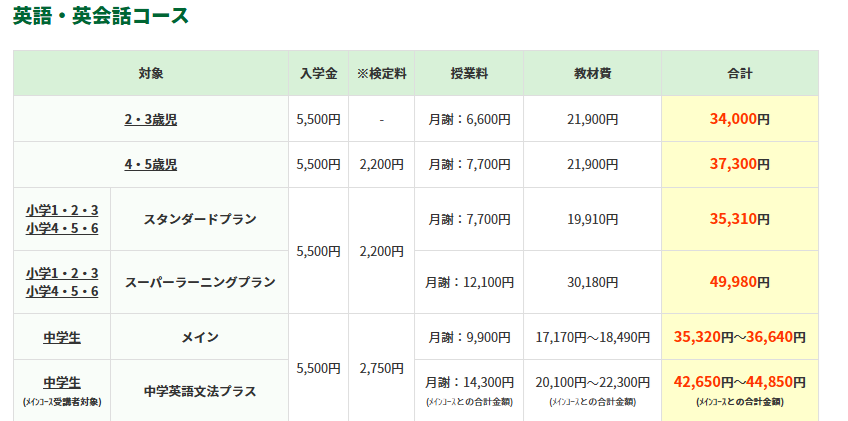Click the 月謝：12,100円 tuition cell
848x421 pixels.
tap(469, 282)
